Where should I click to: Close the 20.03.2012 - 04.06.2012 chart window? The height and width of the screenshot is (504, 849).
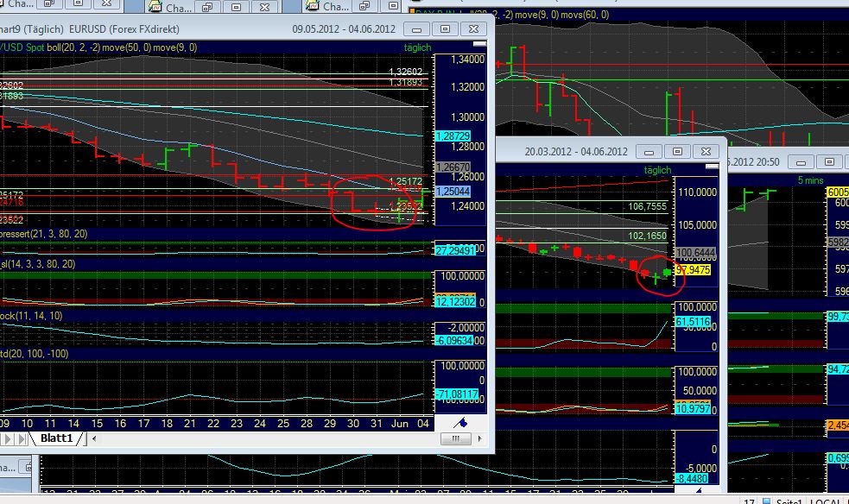click(x=706, y=151)
